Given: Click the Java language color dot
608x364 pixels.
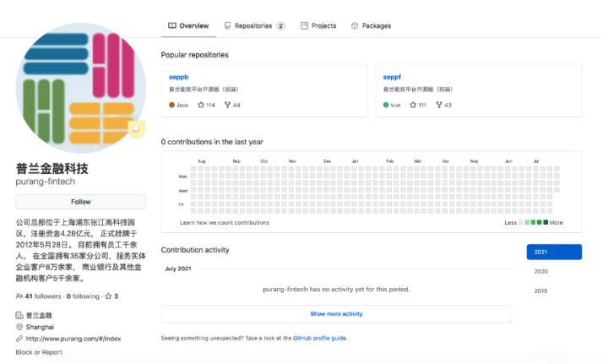Looking at the screenshot, I should coord(171,105).
